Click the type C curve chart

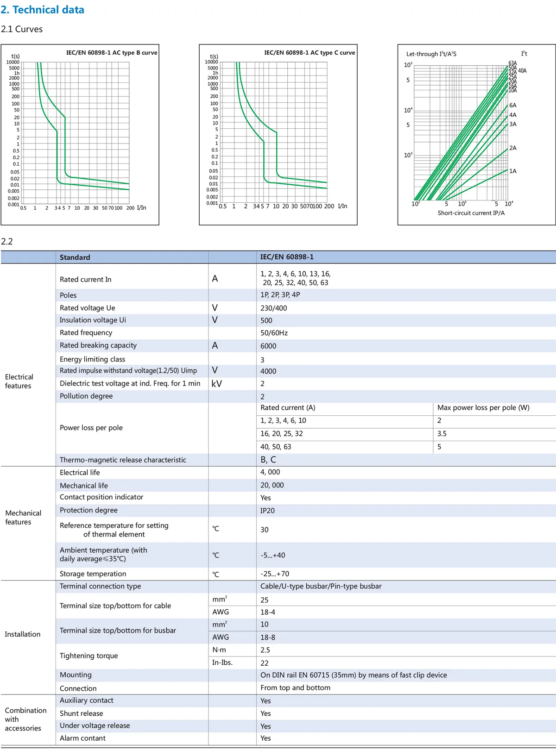(x=278, y=135)
